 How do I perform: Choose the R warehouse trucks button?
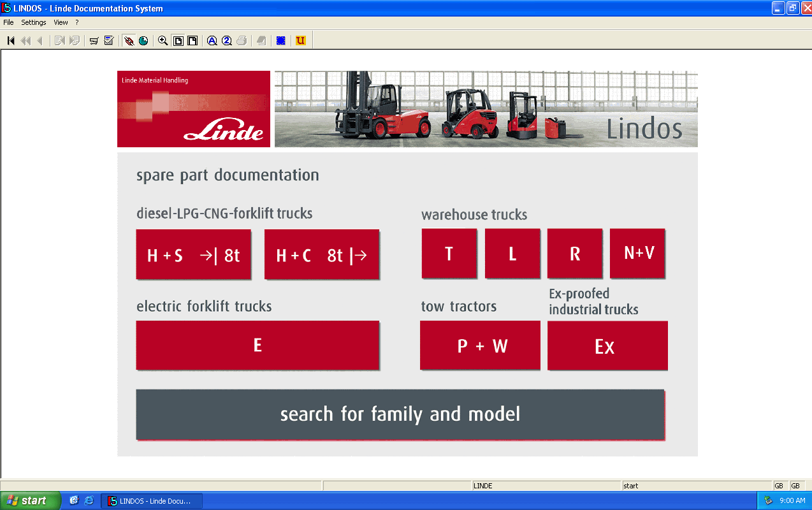575,254
